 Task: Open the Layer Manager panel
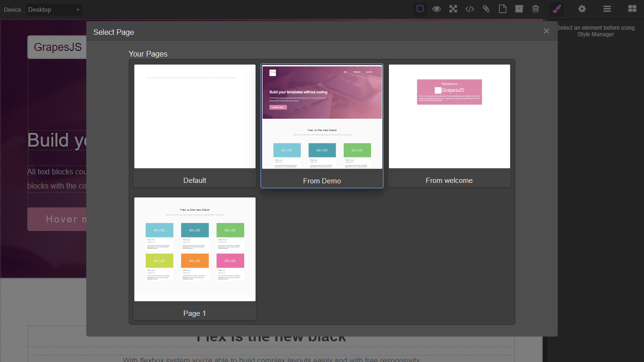[607, 9]
